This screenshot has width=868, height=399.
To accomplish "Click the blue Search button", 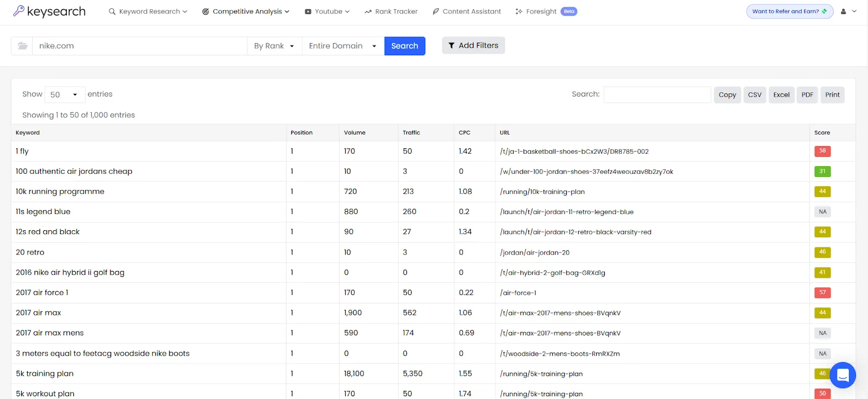I will (x=405, y=46).
